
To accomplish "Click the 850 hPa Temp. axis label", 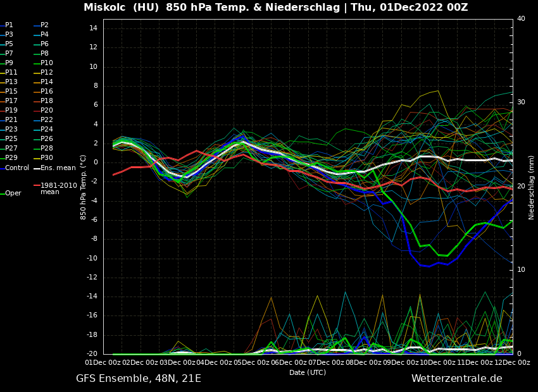I will point(84,187).
